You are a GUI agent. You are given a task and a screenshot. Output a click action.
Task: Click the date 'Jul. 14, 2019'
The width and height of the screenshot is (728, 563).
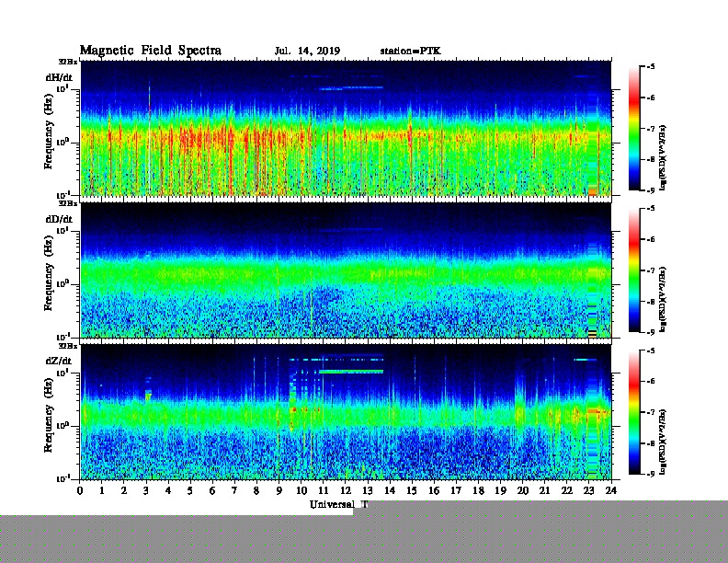click(307, 51)
